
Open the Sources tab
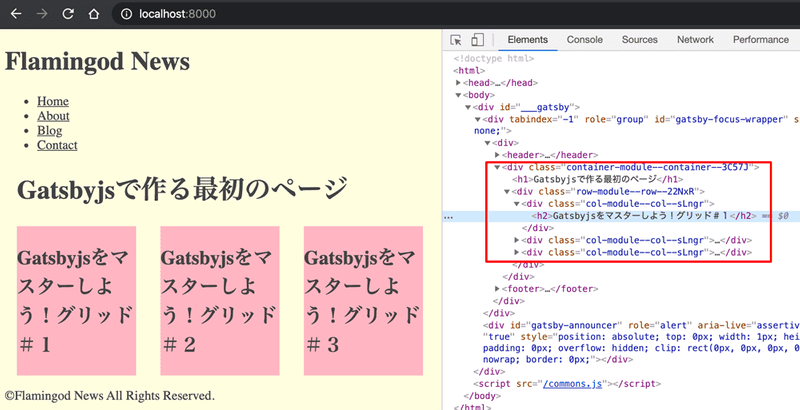(639, 40)
